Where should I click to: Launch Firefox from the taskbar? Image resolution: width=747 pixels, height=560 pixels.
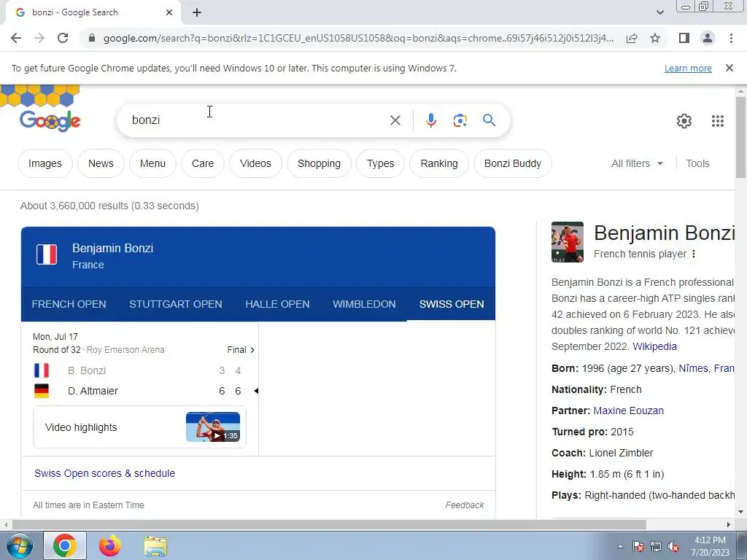[x=110, y=545]
